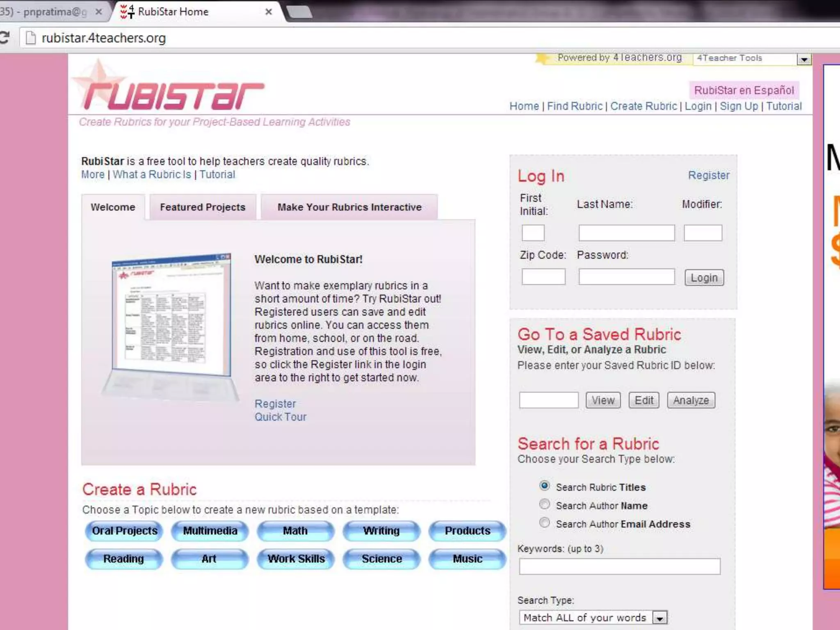Choose Search Author Email Address radio
The height and width of the screenshot is (630, 840).
click(x=544, y=523)
